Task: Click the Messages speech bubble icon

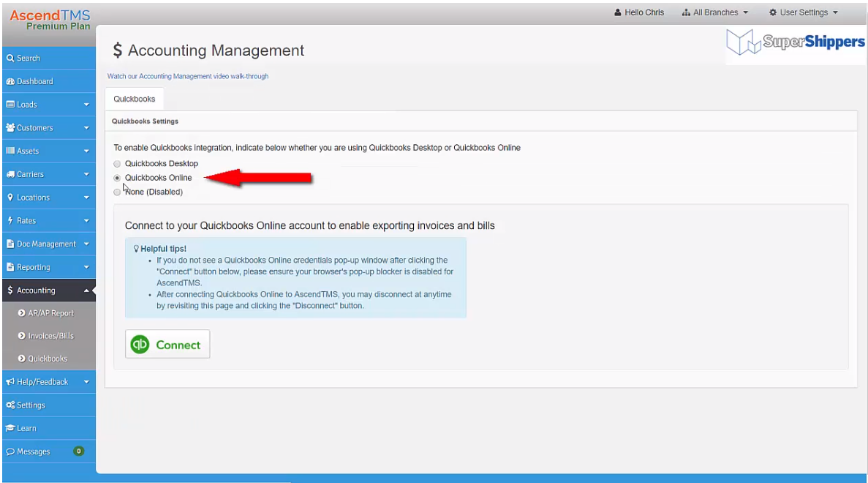Action: 10,452
